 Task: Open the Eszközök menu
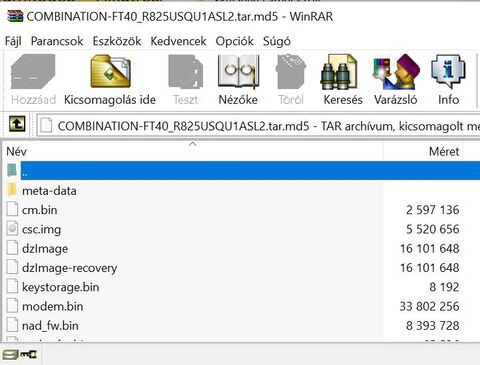point(117,41)
